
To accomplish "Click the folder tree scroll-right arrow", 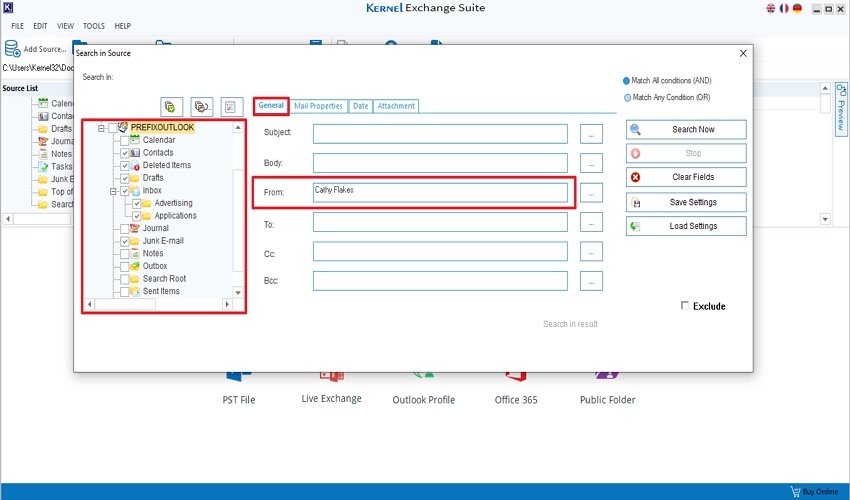I will pos(228,304).
